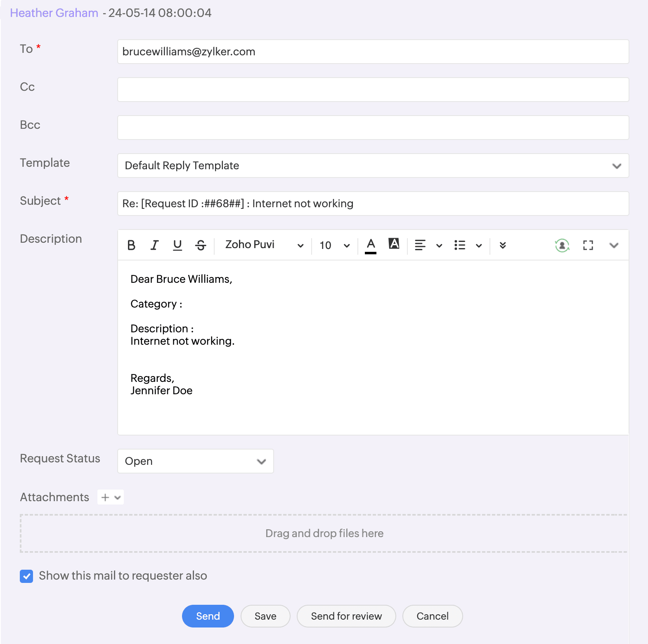Viewport: 648px width, 644px height.
Task: Open the Template dropdown list
Action: [x=373, y=166]
